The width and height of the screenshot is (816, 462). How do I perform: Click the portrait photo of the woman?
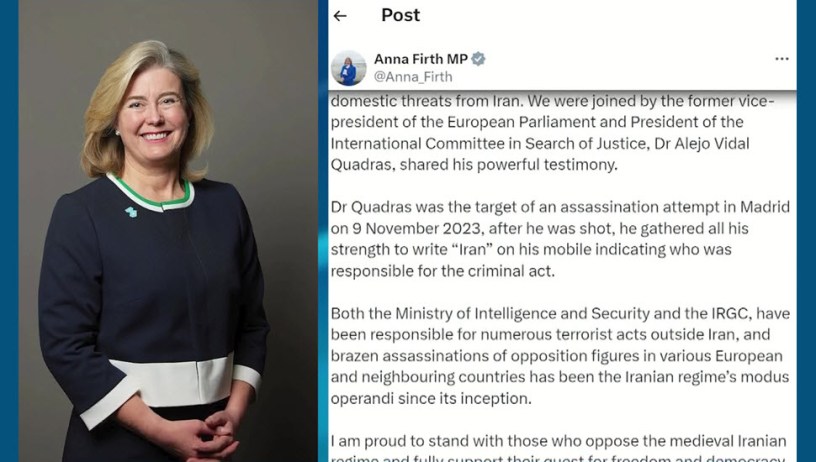[168, 231]
